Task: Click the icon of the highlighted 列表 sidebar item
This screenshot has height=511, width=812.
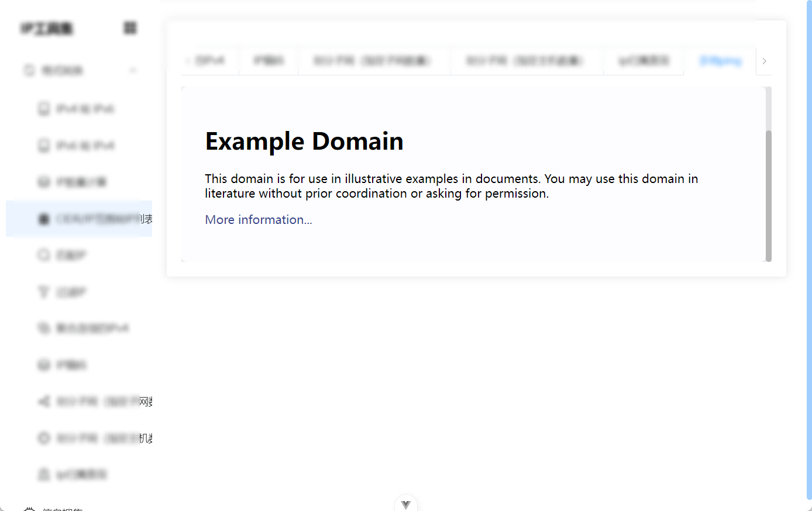Action: pos(44,218)
